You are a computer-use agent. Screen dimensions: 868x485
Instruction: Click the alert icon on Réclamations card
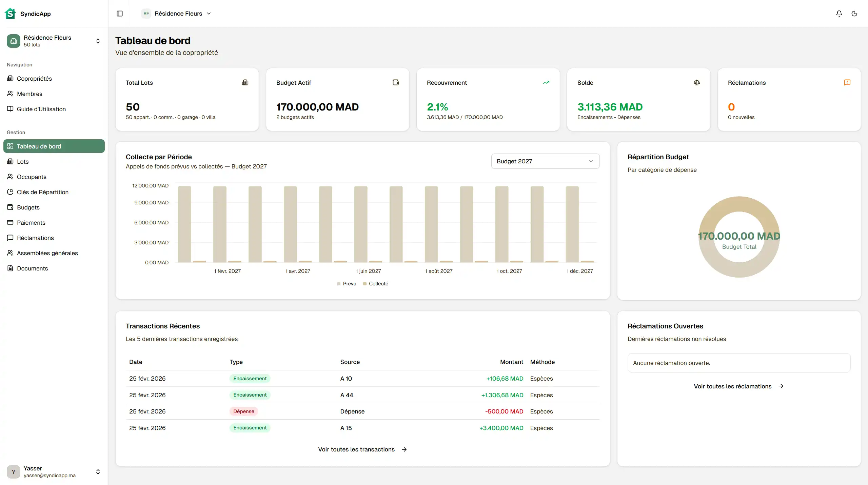(x=847, y=82)
